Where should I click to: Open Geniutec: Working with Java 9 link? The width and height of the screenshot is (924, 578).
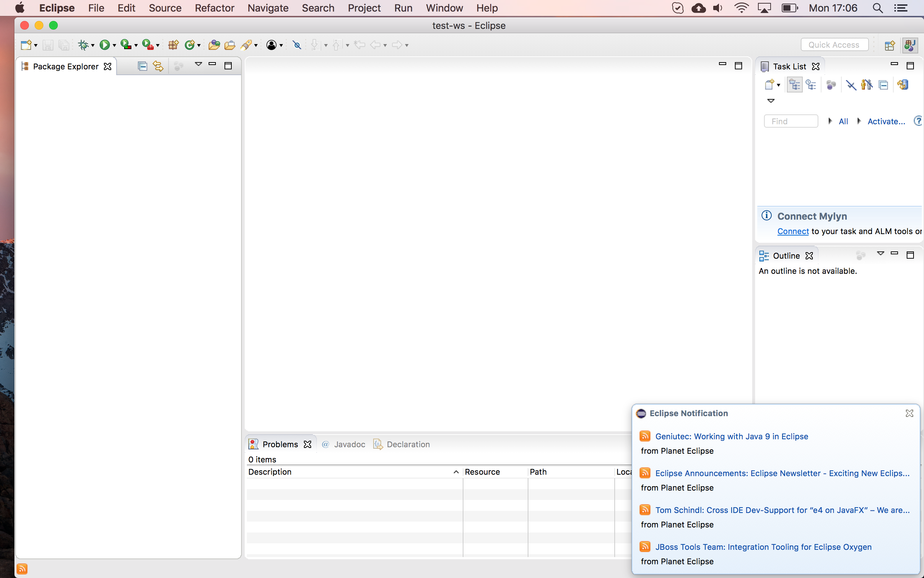732,436
